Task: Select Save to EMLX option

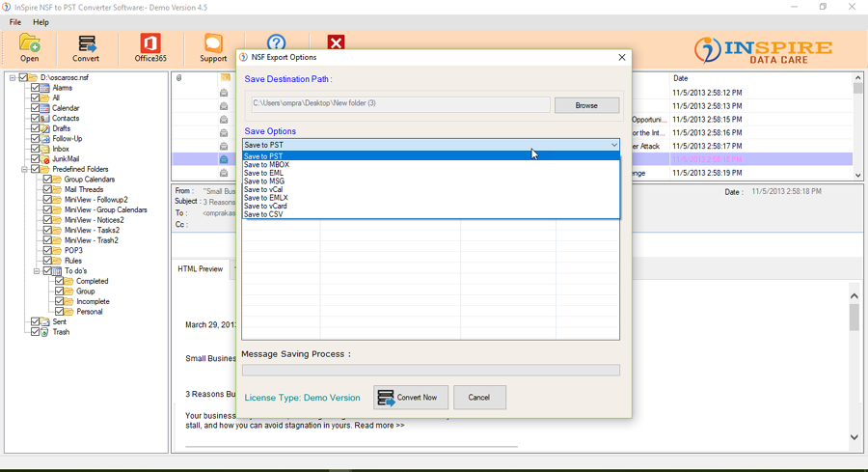Action: 431,198
